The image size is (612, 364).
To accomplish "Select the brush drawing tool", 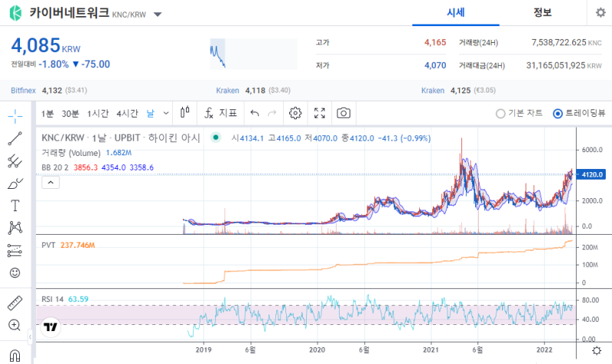I will 15,184.
